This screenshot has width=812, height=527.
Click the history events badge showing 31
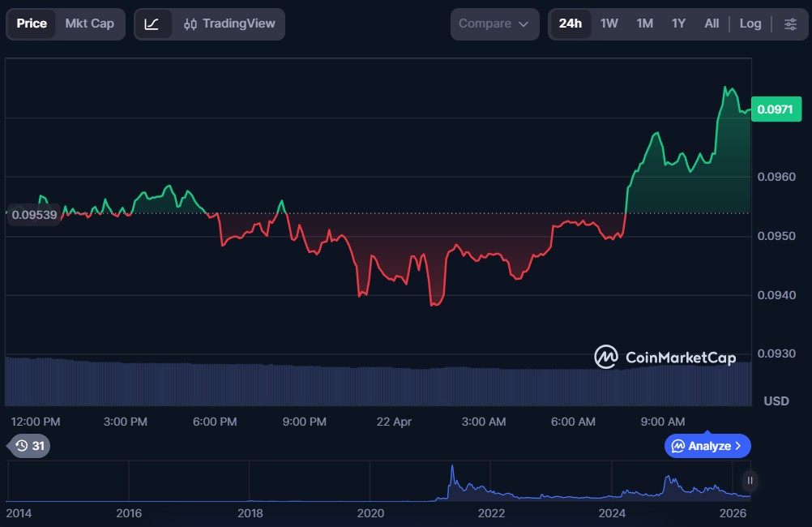pyautogui.click(x=30, y=446)
